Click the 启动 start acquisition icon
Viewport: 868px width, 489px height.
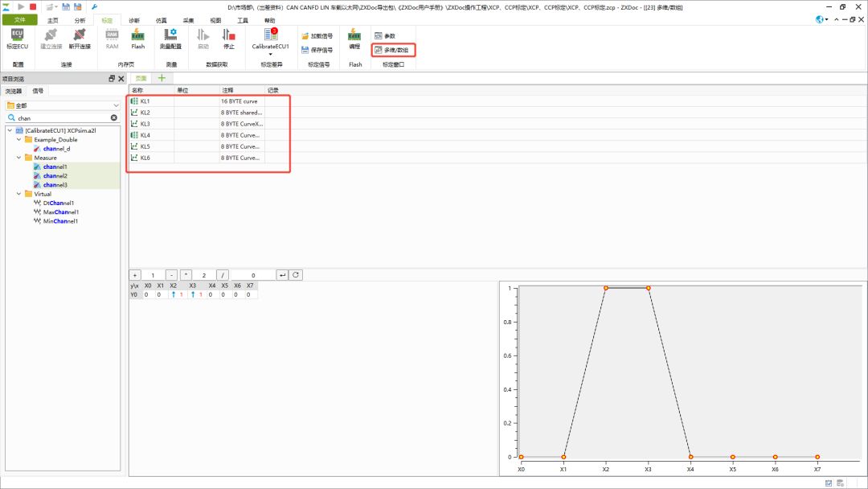(x=203, y=35)
